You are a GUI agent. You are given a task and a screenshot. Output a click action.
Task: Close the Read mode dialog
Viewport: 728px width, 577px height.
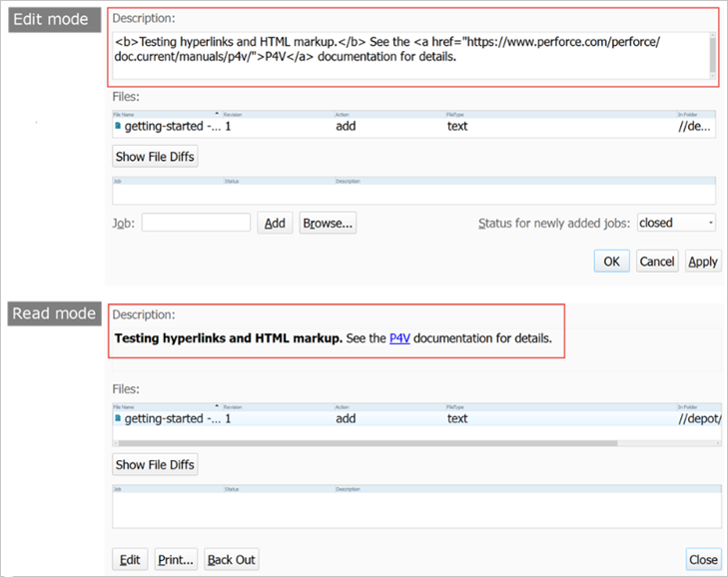pos(703,560)
